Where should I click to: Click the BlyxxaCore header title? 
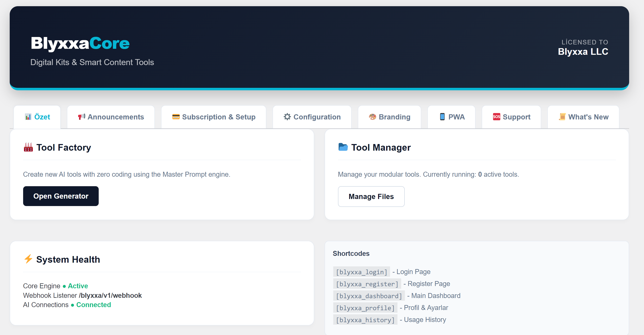tap(80, 43)
